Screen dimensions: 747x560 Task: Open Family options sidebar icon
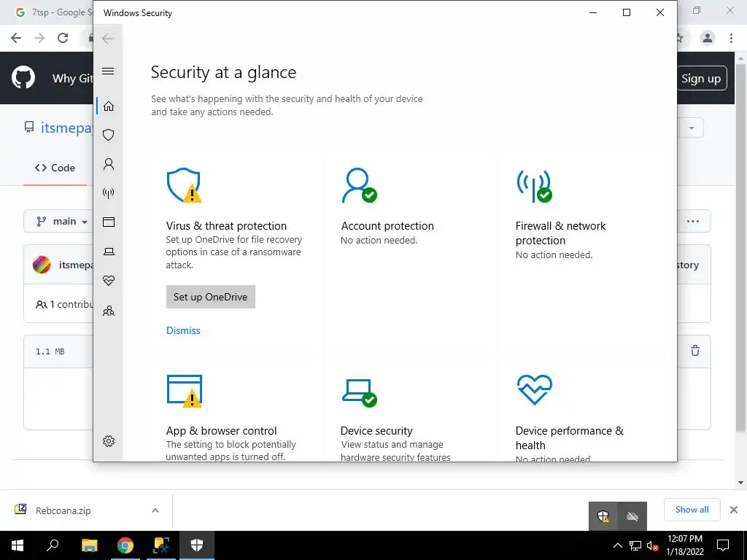tap(109, 311)
